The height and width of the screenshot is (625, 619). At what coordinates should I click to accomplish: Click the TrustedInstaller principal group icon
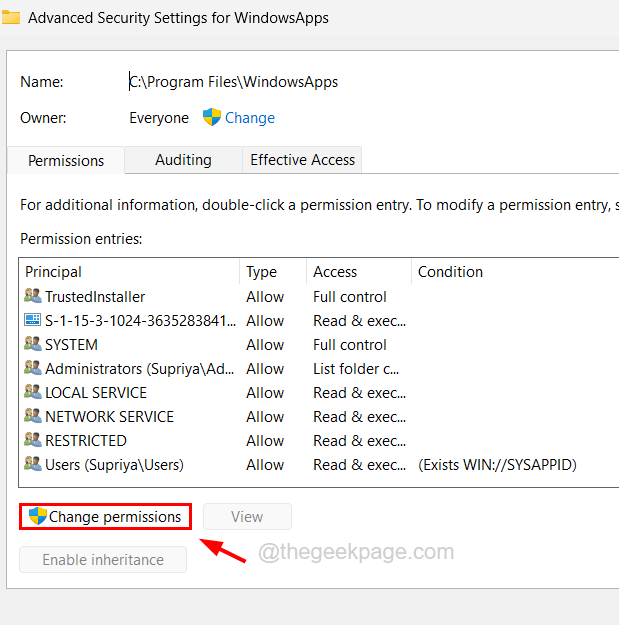coord(33,297)
